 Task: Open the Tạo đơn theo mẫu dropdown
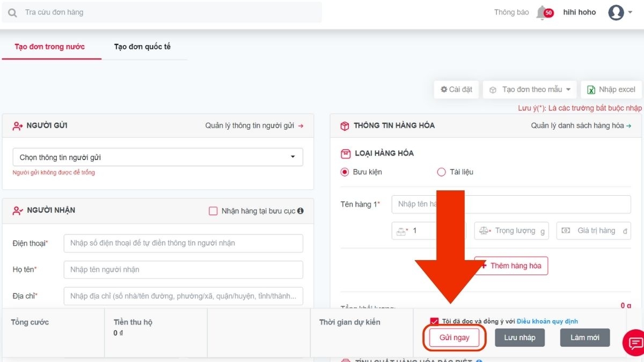tap(530, 90)
